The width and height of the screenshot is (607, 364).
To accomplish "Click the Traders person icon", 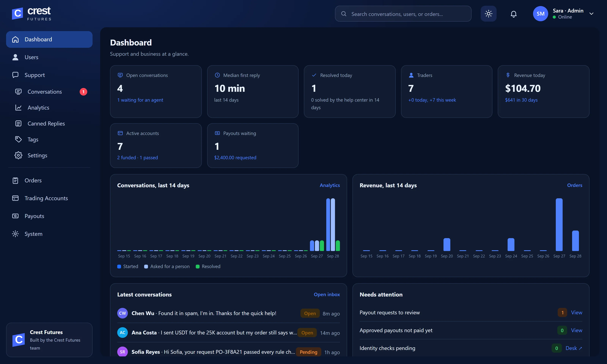I will click(x=411, y=75).
